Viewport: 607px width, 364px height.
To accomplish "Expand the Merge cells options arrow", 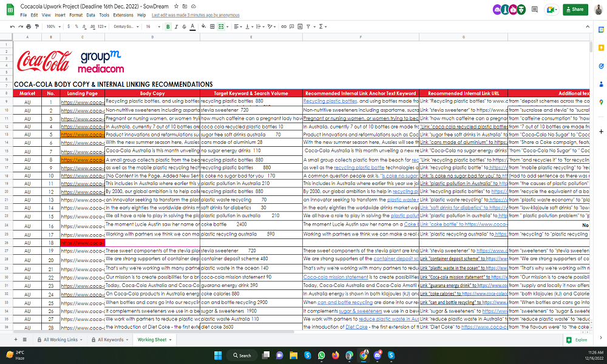I will [x=227, y=27].
